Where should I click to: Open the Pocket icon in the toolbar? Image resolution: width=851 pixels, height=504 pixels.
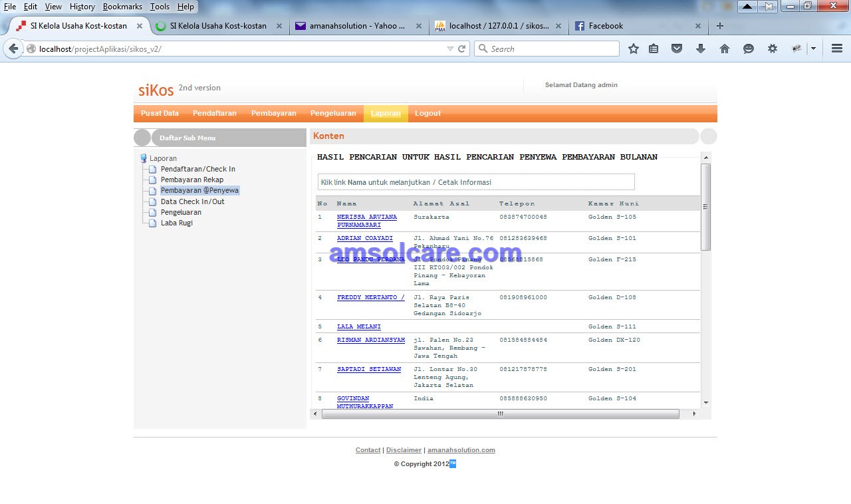(677, 49)
